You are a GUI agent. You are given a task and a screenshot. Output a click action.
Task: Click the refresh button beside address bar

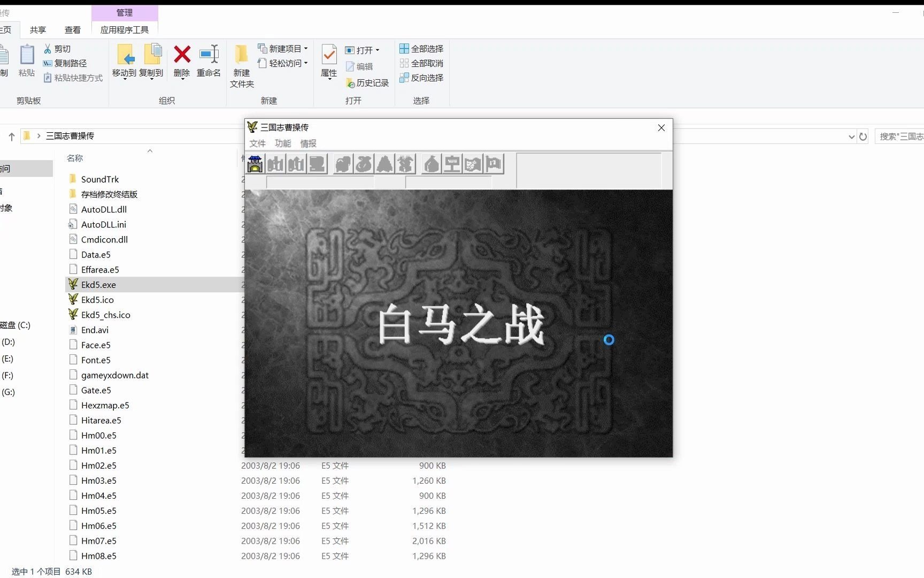(x=863, y=136)
